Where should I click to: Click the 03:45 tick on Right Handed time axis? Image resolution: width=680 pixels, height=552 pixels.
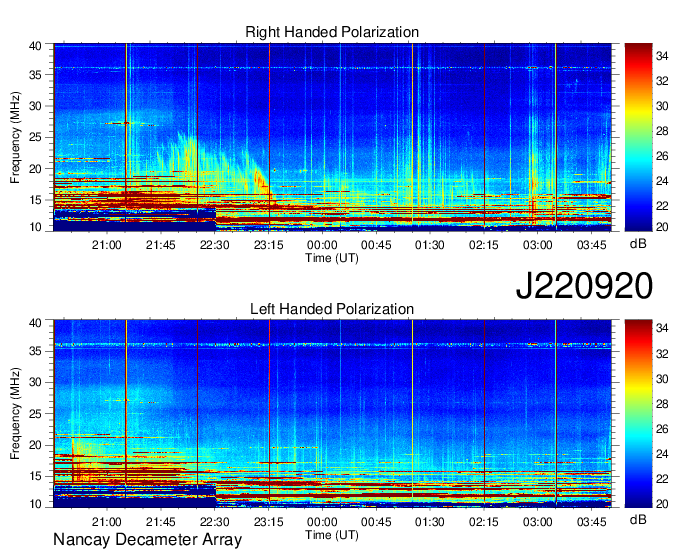[592, 245]
